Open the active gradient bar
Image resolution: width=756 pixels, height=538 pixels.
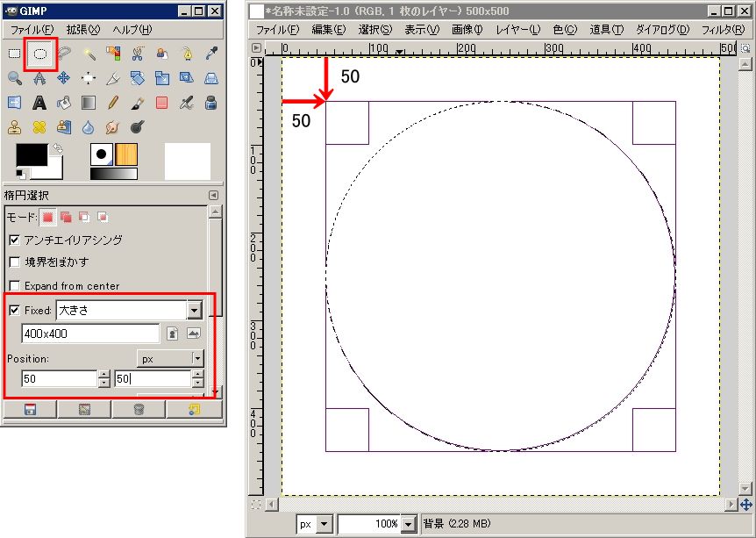pyautogui.click(x=114, y=174)
